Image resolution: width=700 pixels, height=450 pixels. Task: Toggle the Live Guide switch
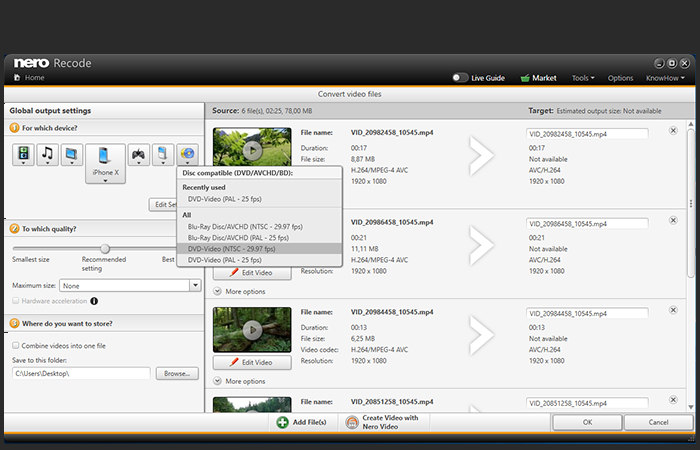[460, 77]
